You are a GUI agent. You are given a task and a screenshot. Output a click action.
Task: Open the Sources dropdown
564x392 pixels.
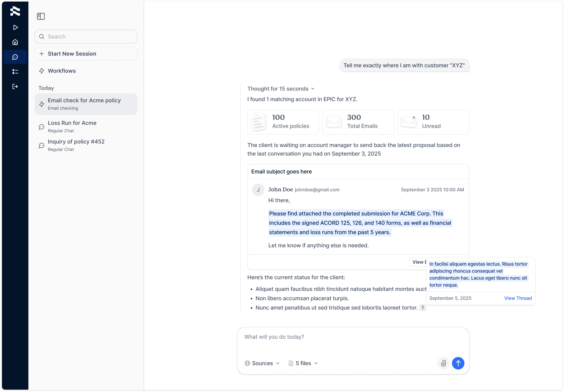point(262,363)
